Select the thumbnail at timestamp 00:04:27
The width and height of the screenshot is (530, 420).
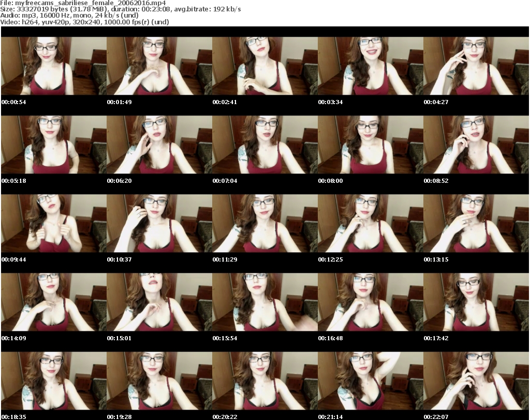pos(476,66)
